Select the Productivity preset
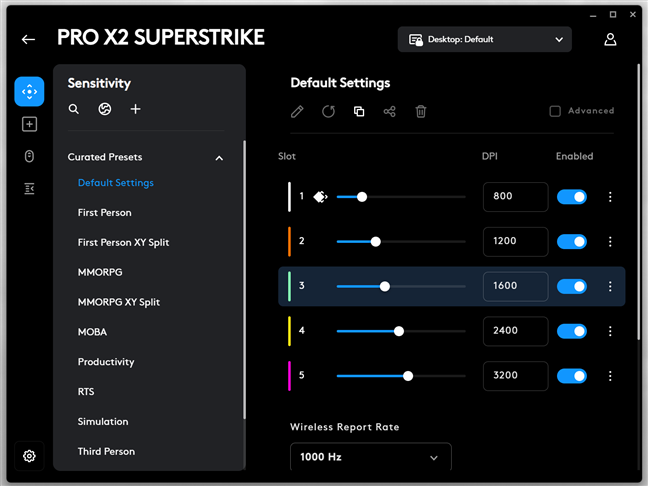Screen dimensions: 648x486 coord(106,362)
